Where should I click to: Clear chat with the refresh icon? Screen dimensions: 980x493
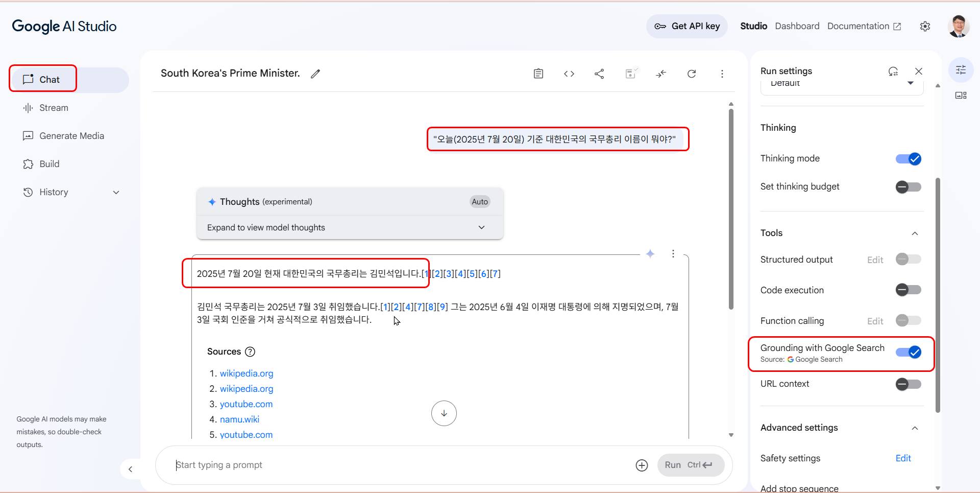click(692, 74)
